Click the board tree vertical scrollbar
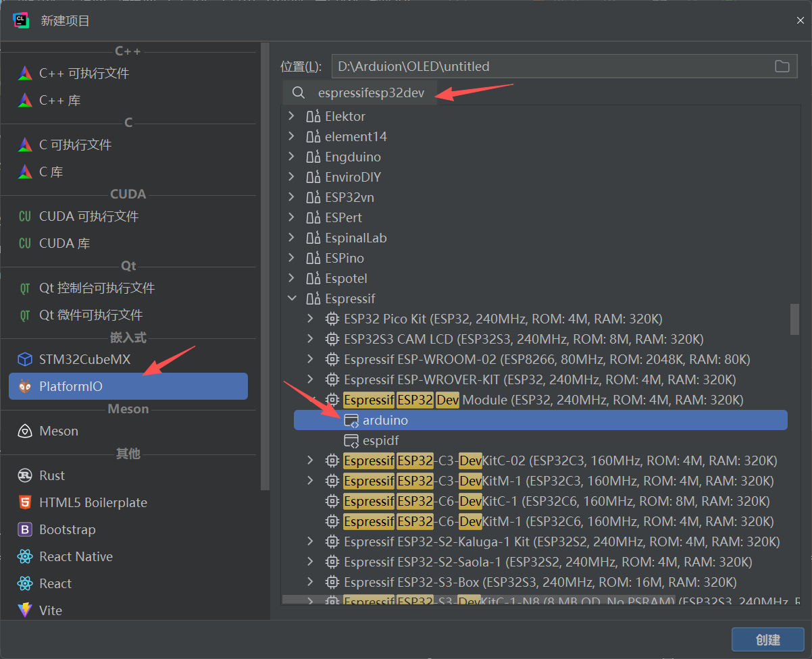 point(794,319)
